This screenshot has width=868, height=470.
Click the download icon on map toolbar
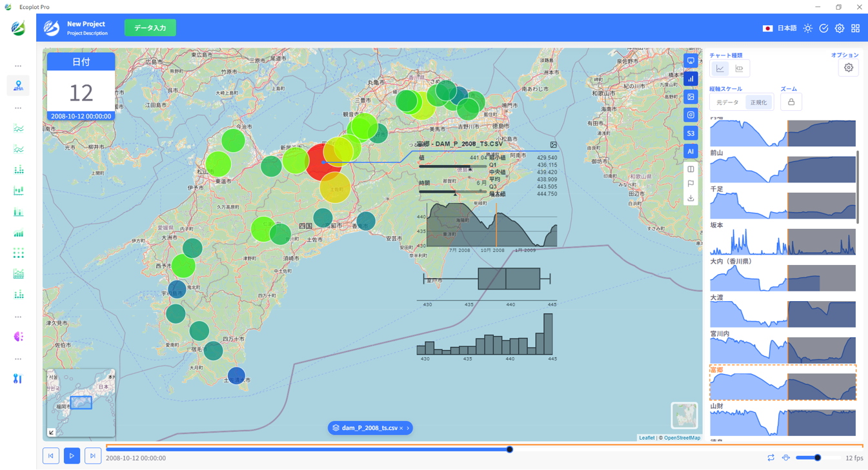point(691,198)
